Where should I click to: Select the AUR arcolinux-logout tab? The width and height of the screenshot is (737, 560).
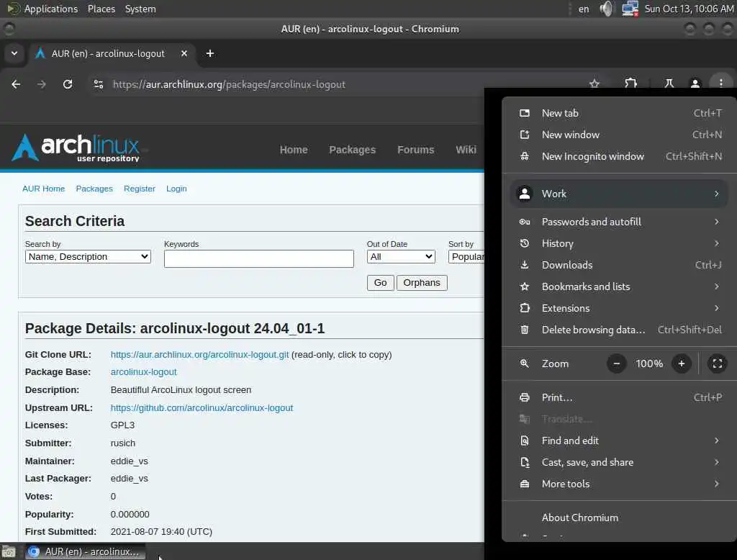coord(112,53)
